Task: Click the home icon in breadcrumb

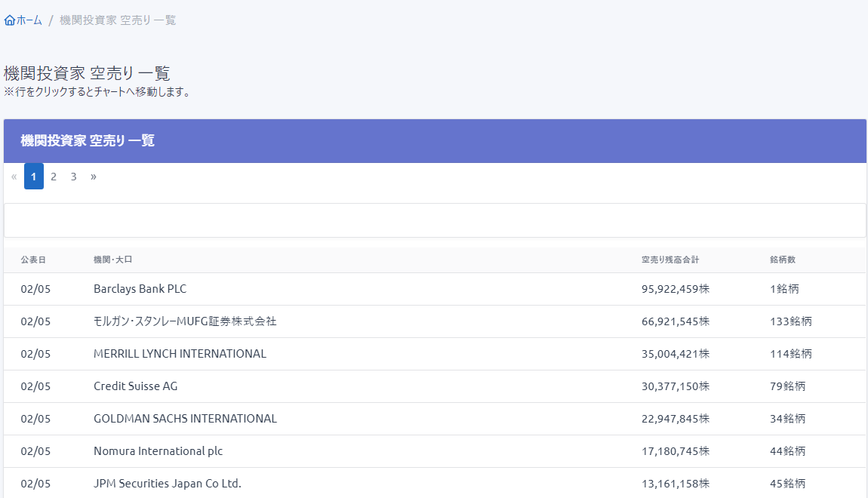Action: coord(9,20)
